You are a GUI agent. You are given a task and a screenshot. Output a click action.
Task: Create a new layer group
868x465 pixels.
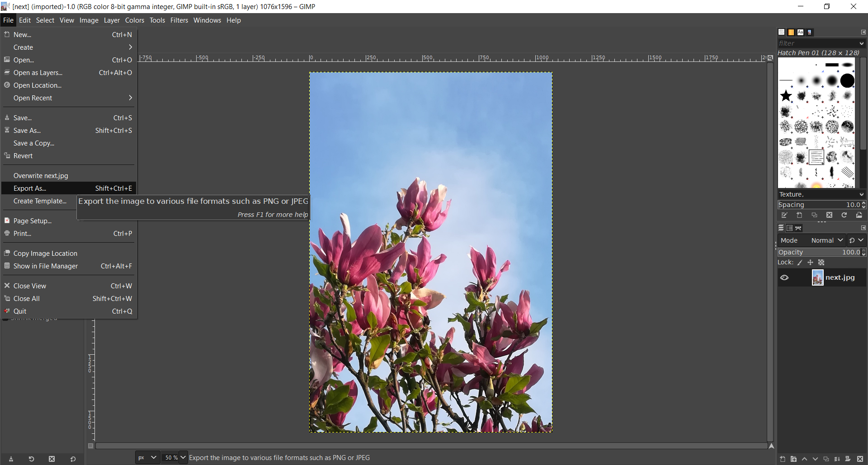tap(793, 459)
